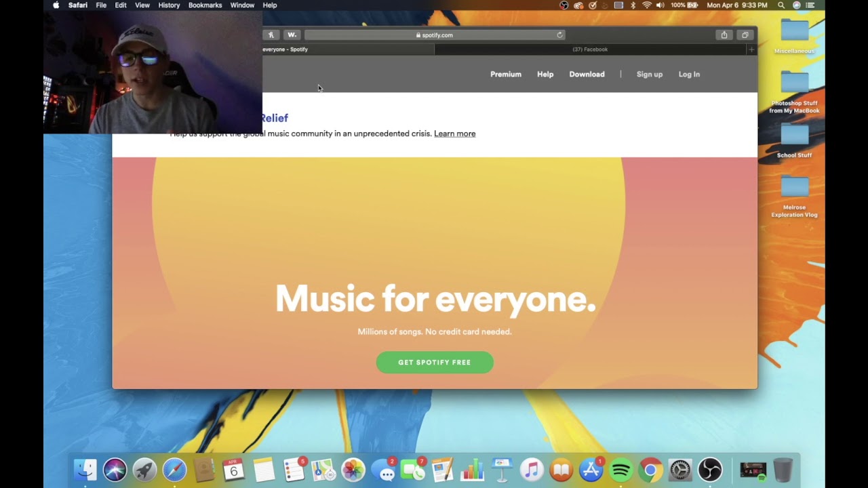Open Safari compass icon in dock
This screenshot has height=488, width=868.
[174, 470]
